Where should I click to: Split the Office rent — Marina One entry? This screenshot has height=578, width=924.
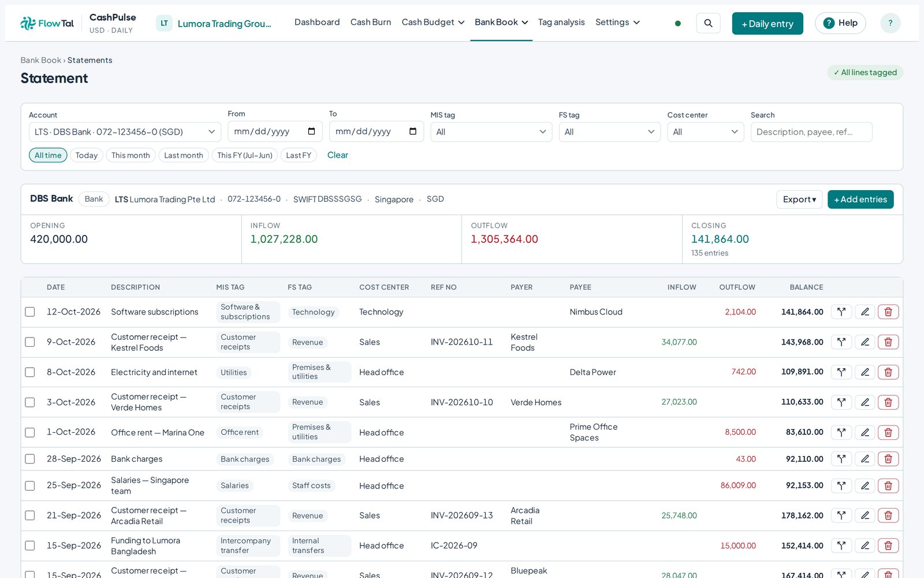(841, 432)
